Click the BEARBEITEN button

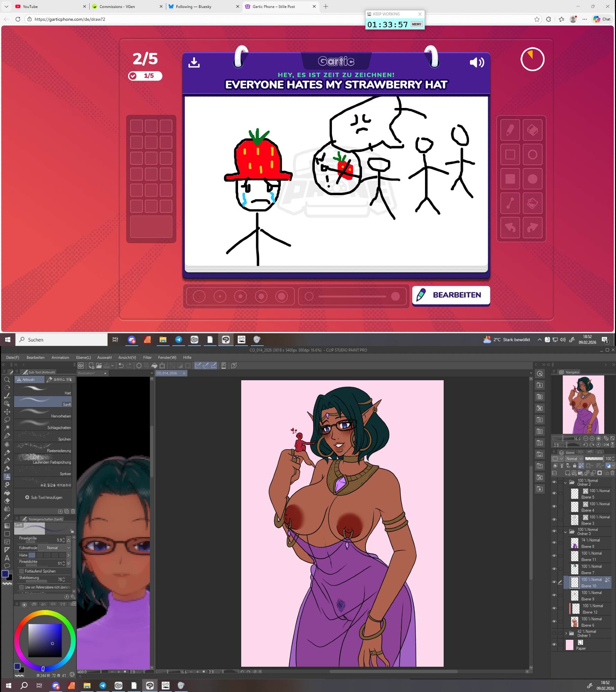451,295
